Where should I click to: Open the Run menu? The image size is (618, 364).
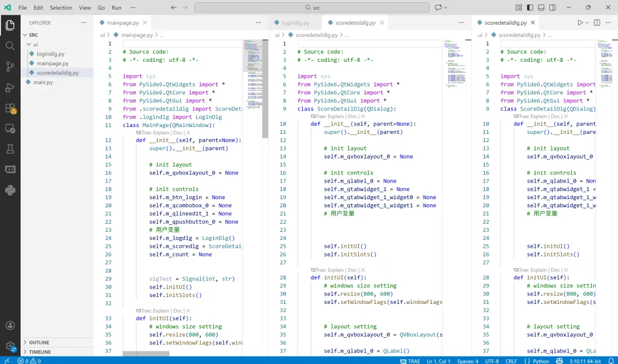point(116,7)
